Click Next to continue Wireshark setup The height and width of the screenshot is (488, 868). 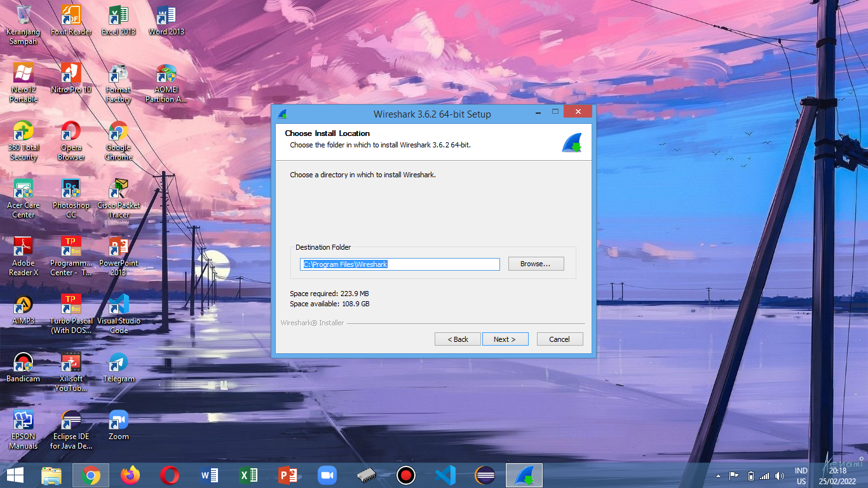click(x=505, y=339)
